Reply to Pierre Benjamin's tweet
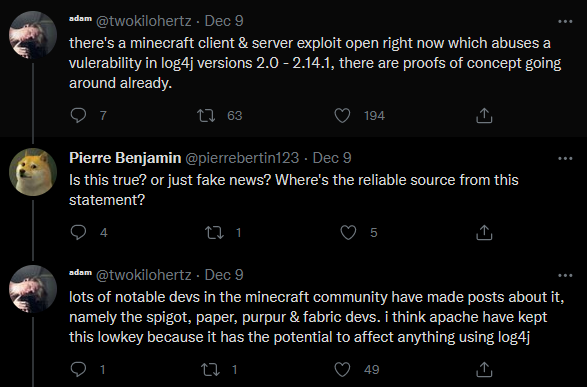 (78, 232)
